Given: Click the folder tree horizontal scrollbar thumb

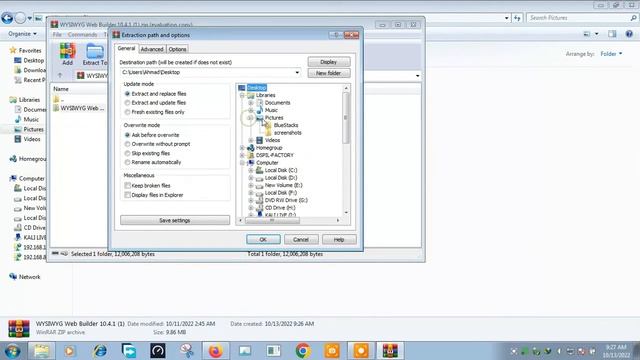Looking at the screenshot, I should click(x=272, y=220).
